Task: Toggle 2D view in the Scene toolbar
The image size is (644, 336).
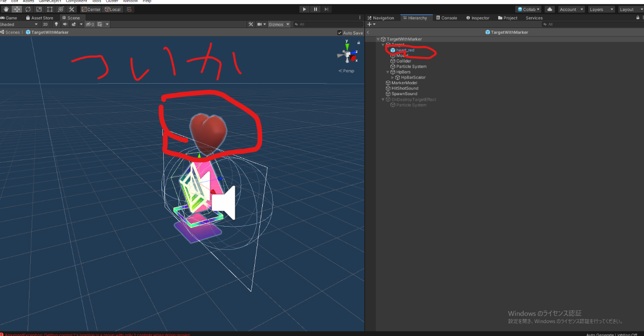Action: pos(45,24)
